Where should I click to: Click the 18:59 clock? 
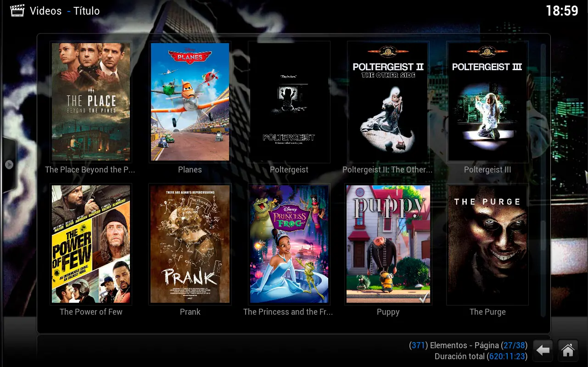pyautogui.click(x=562, y=11)
